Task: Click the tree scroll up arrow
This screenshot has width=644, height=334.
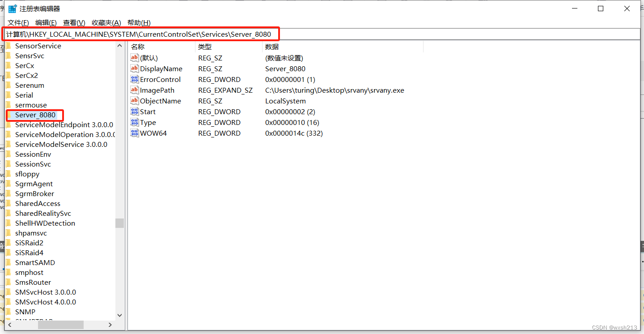Action: click(x=119, y=46)
